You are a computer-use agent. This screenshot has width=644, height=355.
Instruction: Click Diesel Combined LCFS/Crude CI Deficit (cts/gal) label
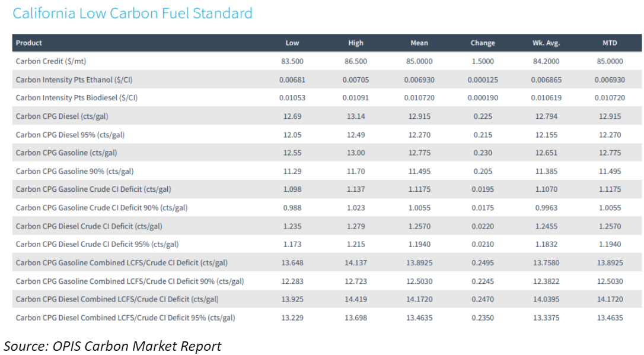pos(117,299)
